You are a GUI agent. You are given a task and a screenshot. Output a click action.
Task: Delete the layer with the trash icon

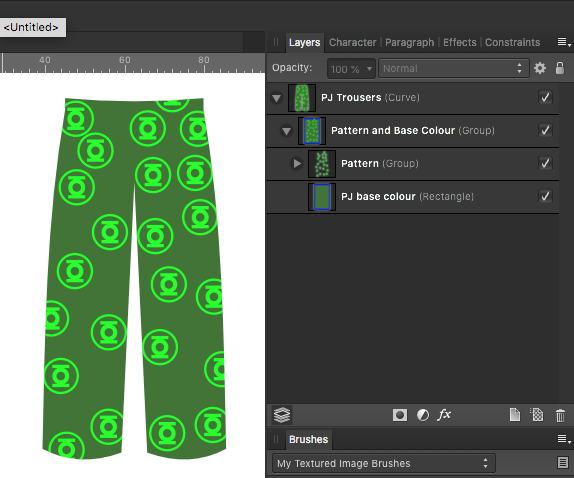click(560, 415)
